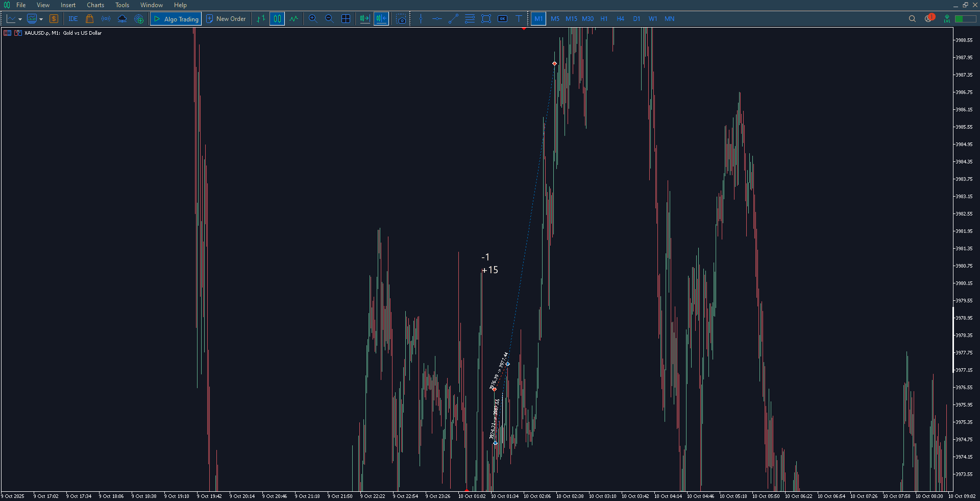
Task: Expand the indicators list dropdown arrow
Action: point(41,19)
